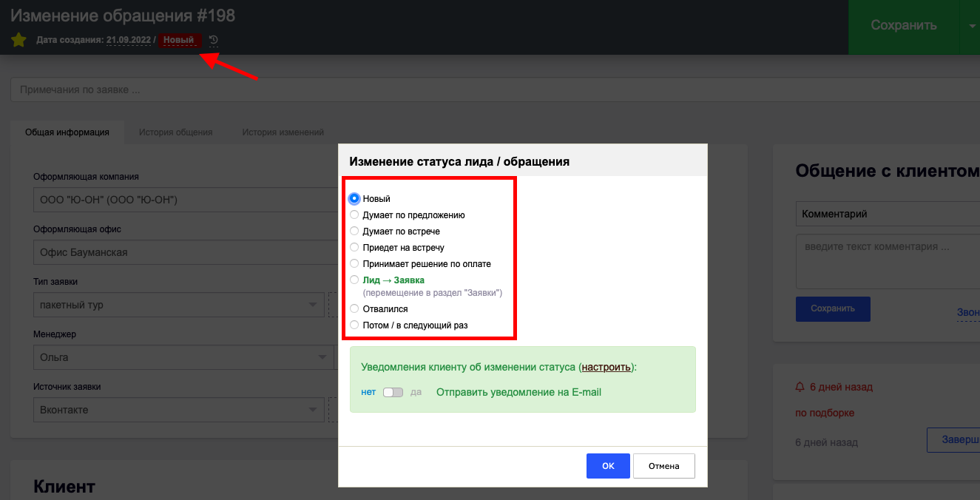Click the blue Сохранить comment button
This screenshot has width=980, height=500.
[833, 309]
